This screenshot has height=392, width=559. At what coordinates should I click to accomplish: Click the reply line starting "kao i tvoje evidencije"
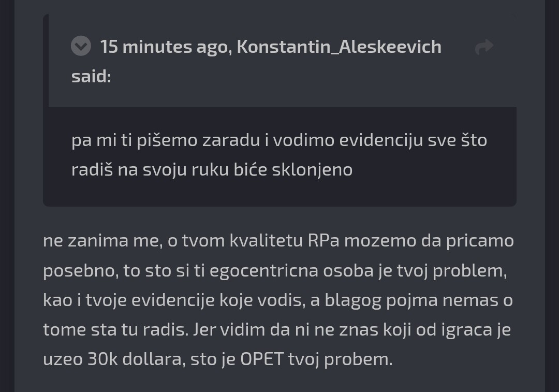coord(277,300)
